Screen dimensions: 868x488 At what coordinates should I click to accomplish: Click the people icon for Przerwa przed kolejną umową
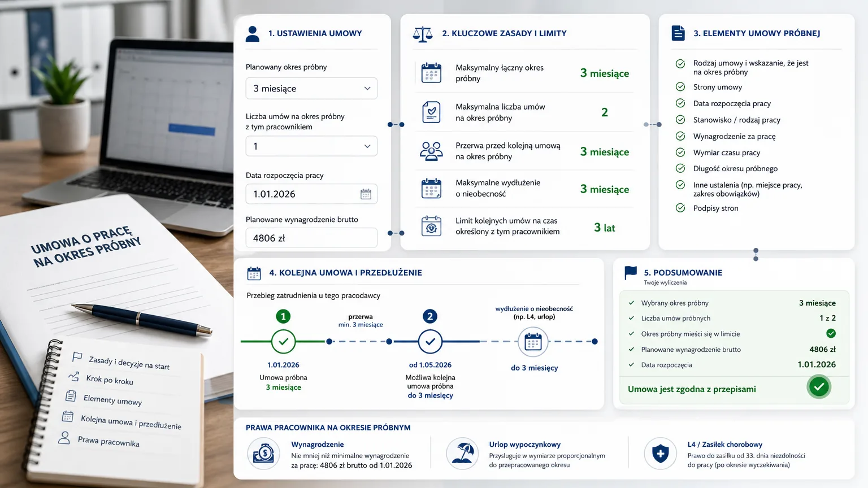[431, 151]
